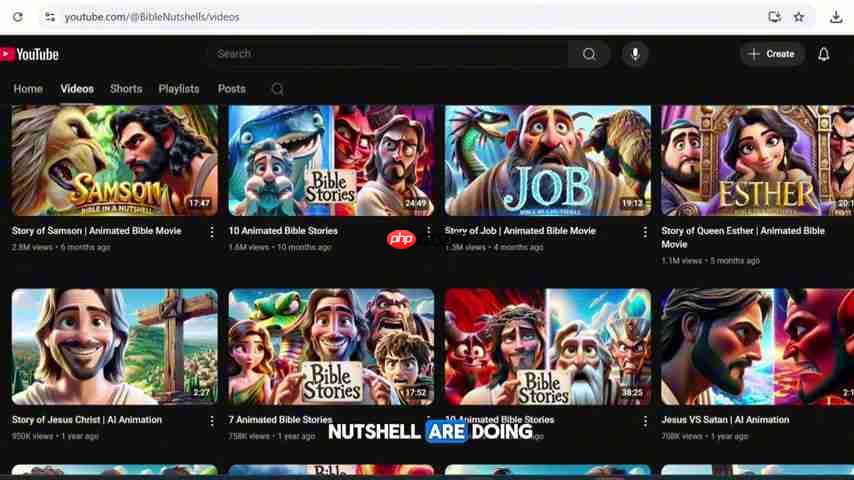This screenshot has height=480, width=854.
Task: Open the Samson video thumbnail
Action: (x=114, y=160)
